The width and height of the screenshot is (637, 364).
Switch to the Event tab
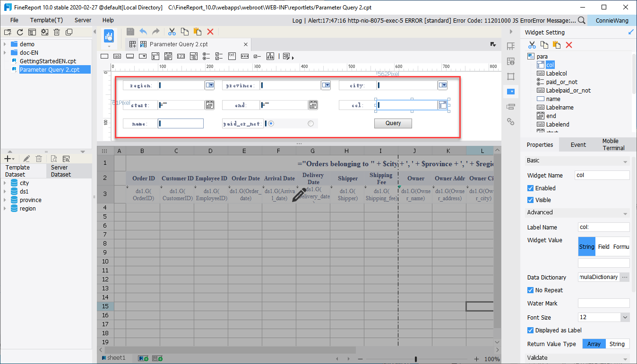[x=577, y=144]
